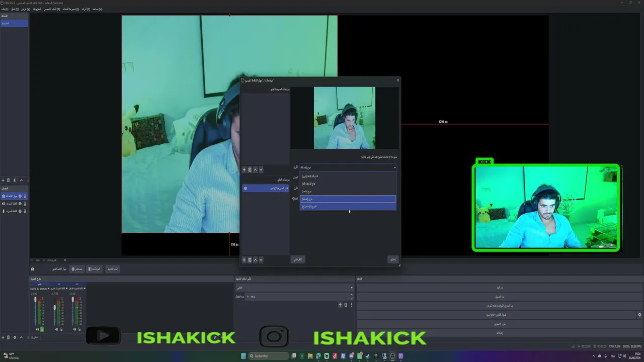Open the middle mixer channel options arrow
This screenshot has height=362, width=644.
point(66,289)
